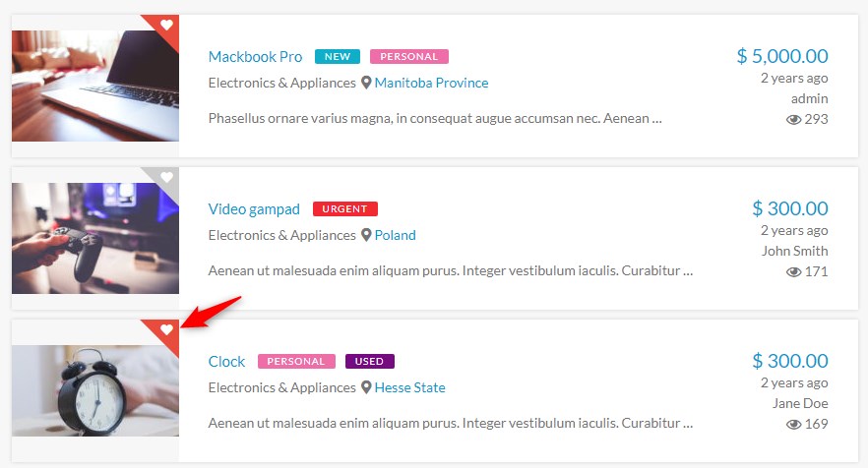This screenshot has height=468, width=868.
Task: Toggle favorite heart on Mackbook Pro listing
Action: [166, 25]
